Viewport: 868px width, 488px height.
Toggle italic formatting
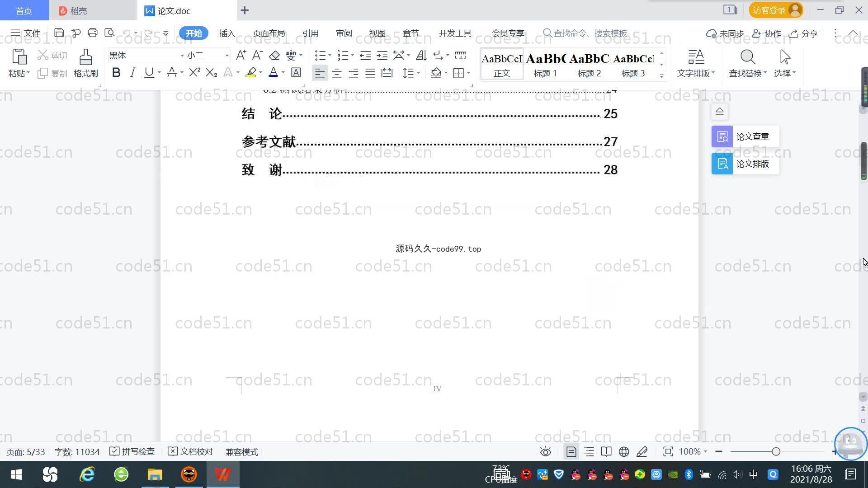click(x=132, y=73)
